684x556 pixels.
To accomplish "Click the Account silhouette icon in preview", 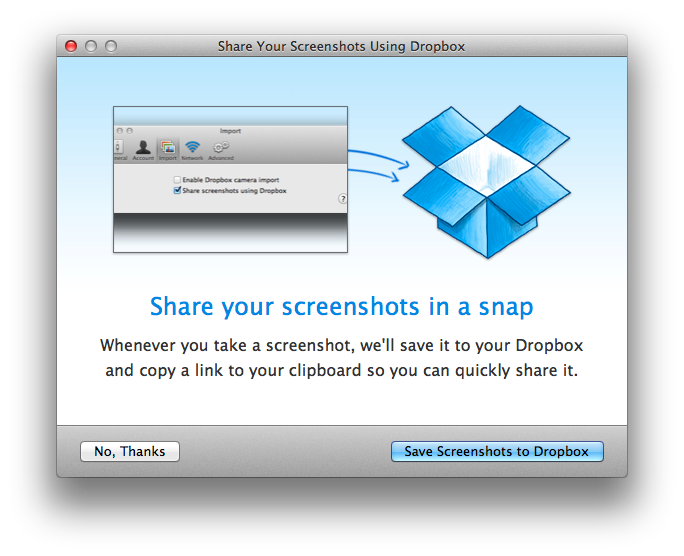I will (x=143, y=148).
